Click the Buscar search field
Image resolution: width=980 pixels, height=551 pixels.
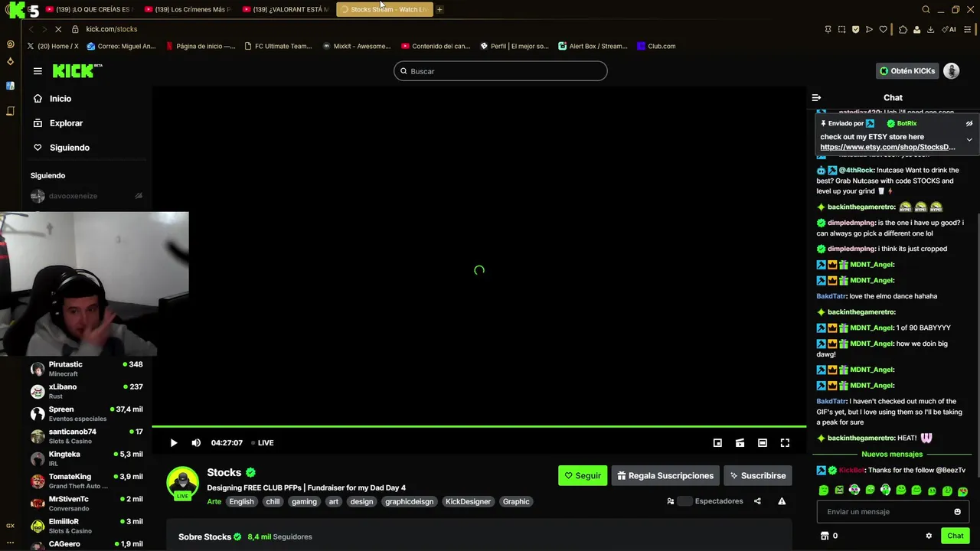coord(501,71)
